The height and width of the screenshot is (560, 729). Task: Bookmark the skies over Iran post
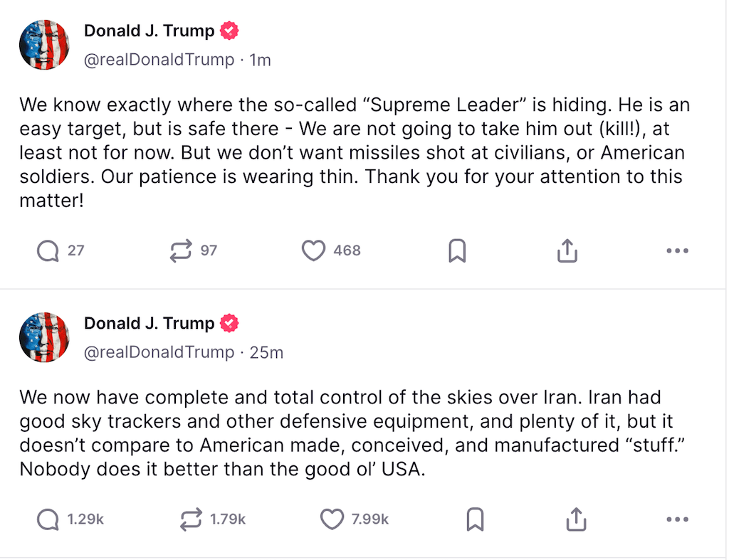point(475,519)
